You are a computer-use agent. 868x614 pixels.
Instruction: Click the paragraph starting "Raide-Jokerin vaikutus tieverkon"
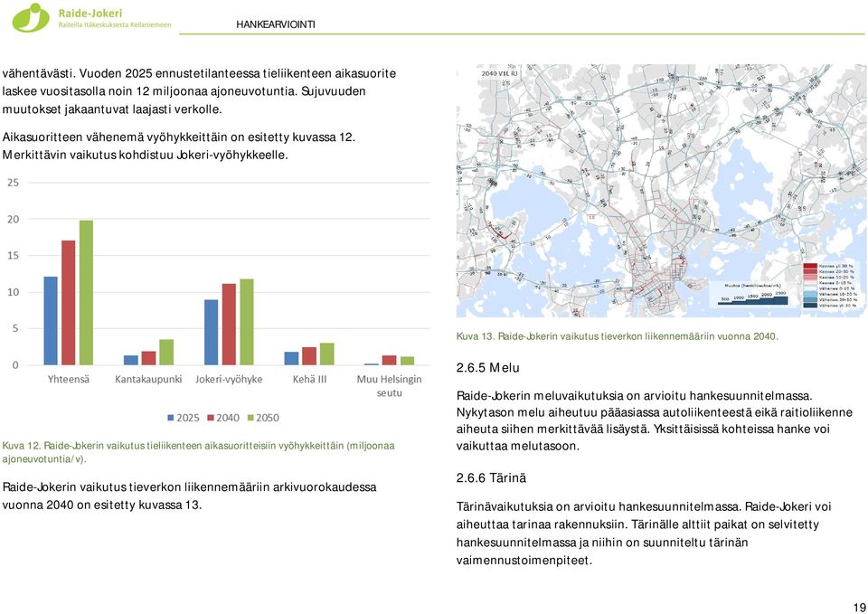click(189, 496)
